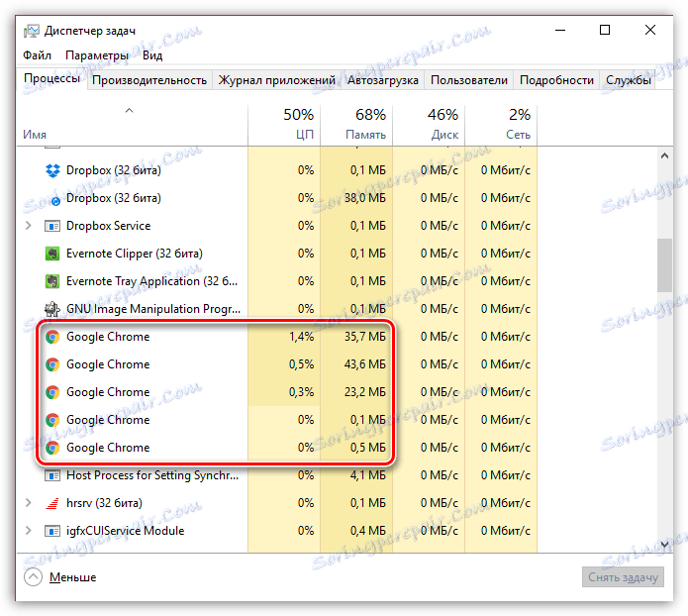The width and height of the screenshot is (688, 616).
Task: Click the Evernote Tray Application icon
Action: pos(52,281)
